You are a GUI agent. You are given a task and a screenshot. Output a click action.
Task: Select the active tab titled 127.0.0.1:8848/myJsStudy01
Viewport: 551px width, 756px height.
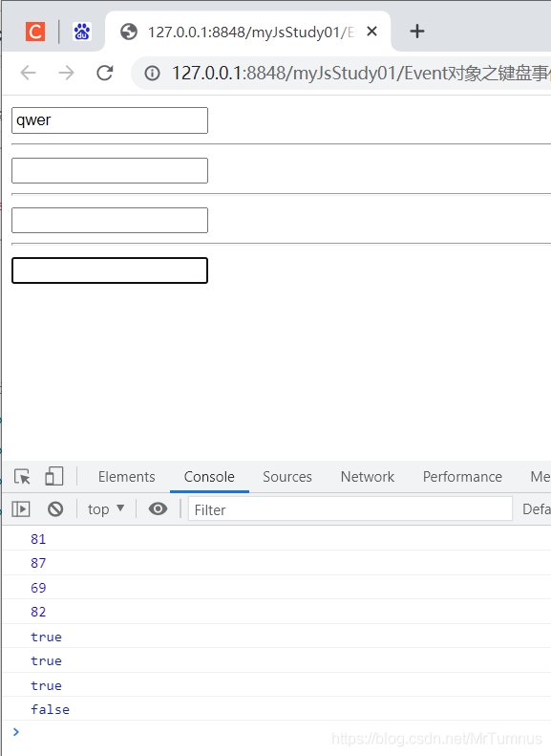click(x=248, y=32)
